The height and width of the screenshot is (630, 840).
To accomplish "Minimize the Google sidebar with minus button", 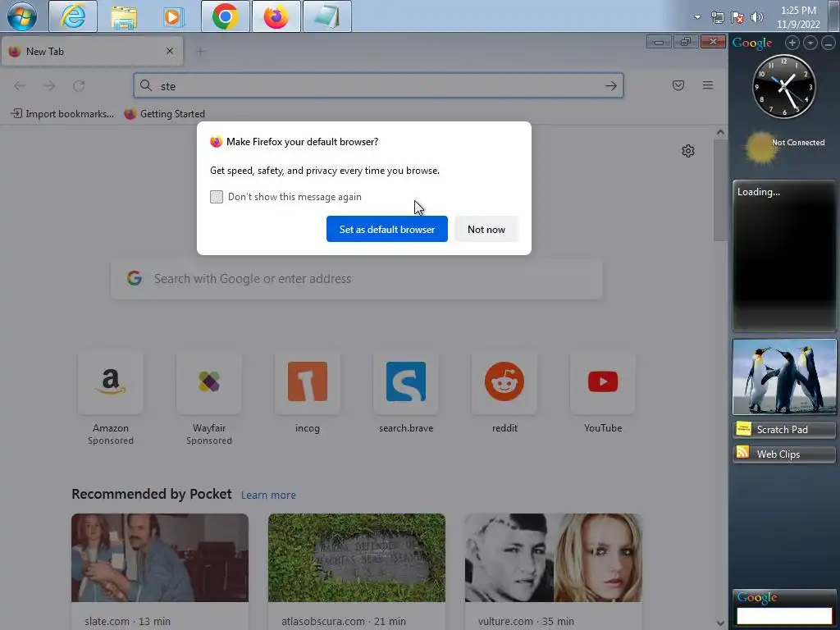I will (x=829, y=43).
